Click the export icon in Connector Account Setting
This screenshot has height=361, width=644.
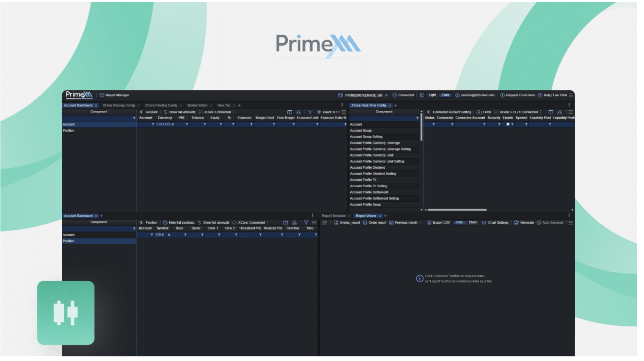559,112
